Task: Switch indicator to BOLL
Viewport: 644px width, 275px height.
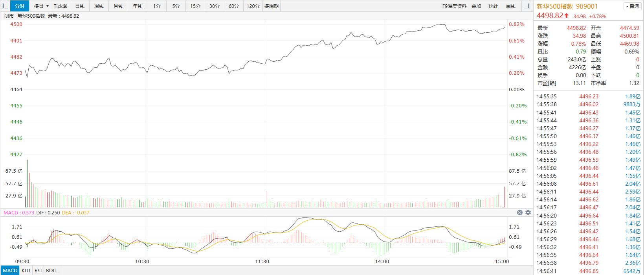Action: tap(52, 271)
